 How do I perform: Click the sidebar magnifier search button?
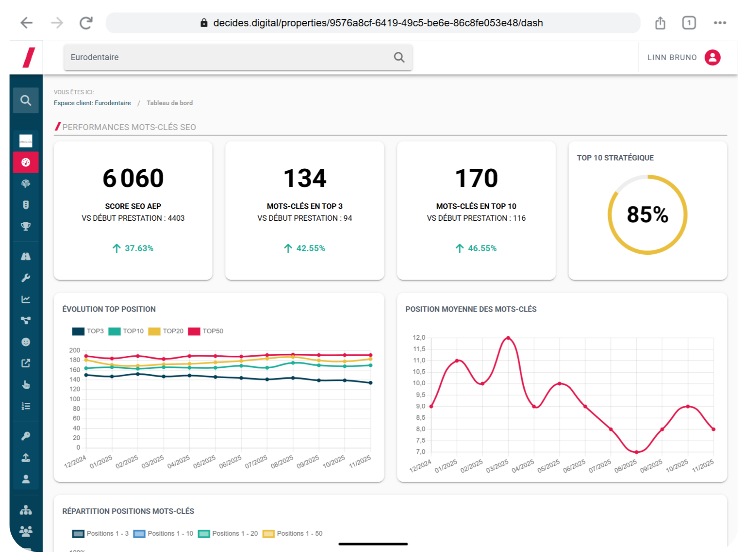click(x=26, y=100)
